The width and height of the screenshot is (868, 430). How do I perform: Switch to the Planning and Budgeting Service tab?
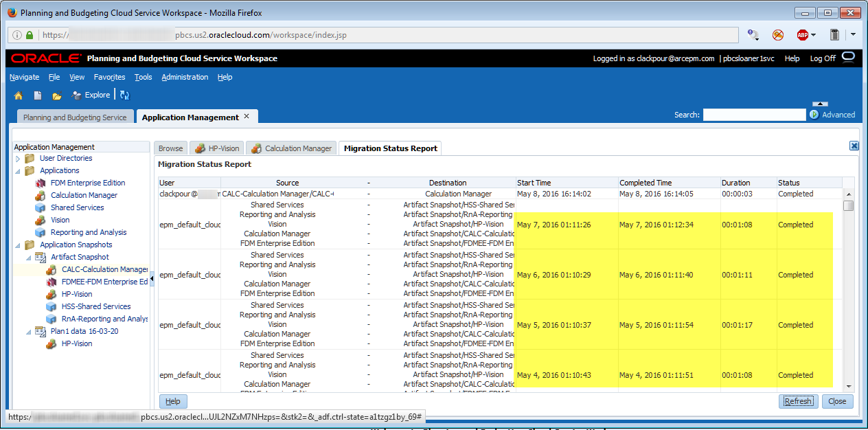tap(75, 117)
